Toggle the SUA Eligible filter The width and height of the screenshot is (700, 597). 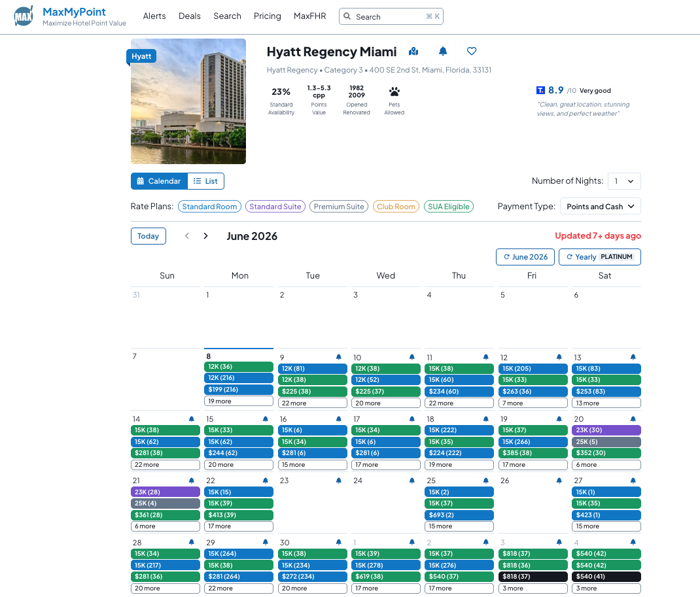coord(449,207)
